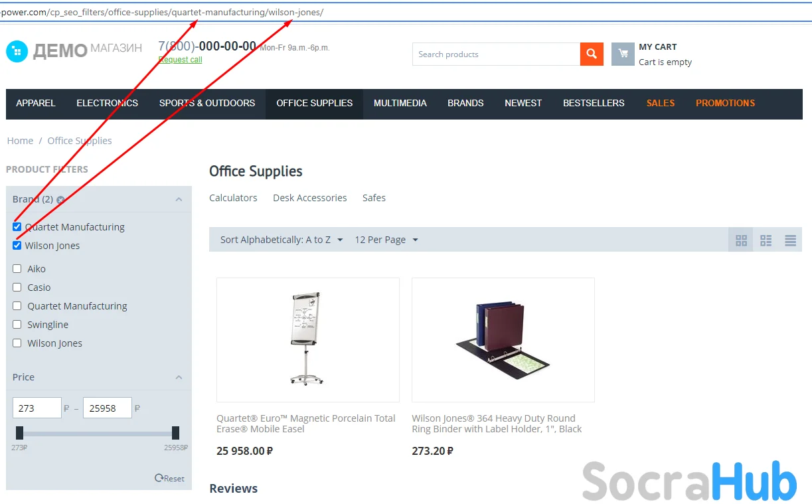This screenshot has width=812, height=504.
Task: Switch to grid view layout icon
Action: click(742, 240)
